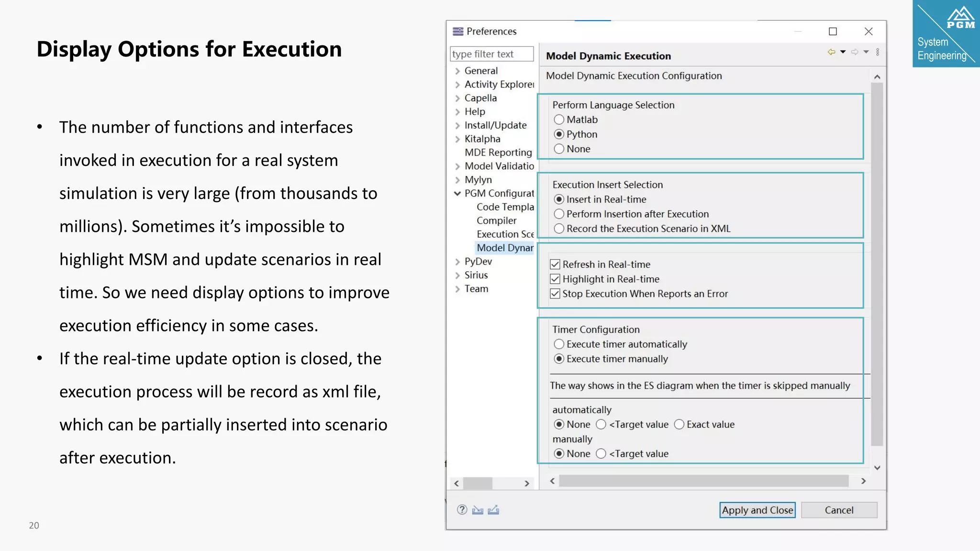This screenshot has width=980, height=551.
Task: Expand the PyDev tree node
Action: pyautogui.click(x=457, y=262)
